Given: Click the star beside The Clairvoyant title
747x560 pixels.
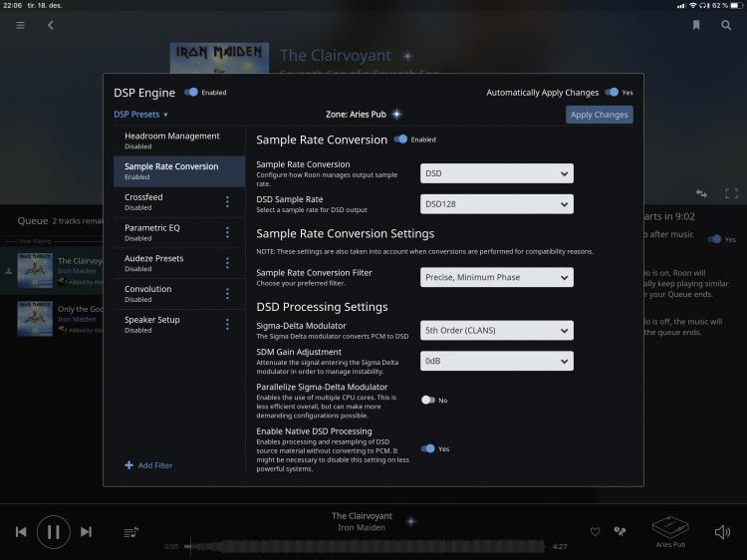Looking at the screenshot, I should coord(407,56).
